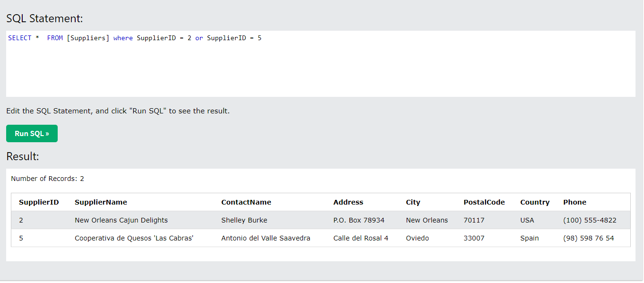The width and height of the screenshot is (644, 283).
Task: Click the 'where' keyword in the SQL statement
Action: 123,38
